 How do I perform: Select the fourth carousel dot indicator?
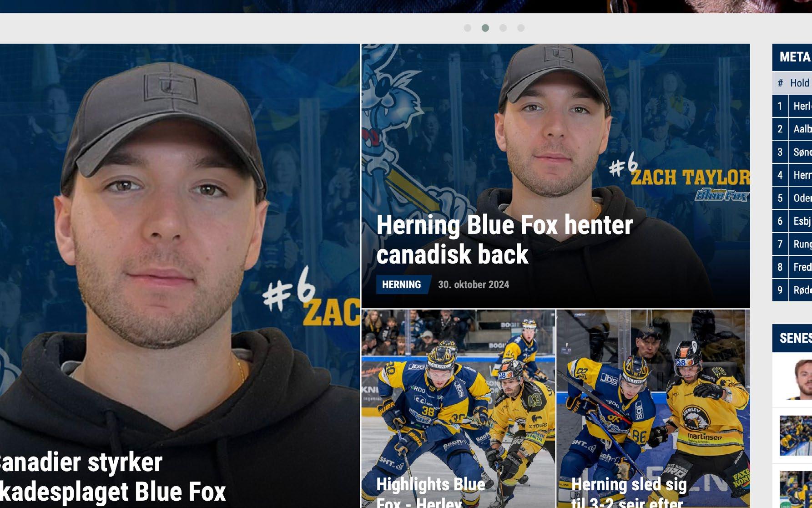tap(521, 28)
